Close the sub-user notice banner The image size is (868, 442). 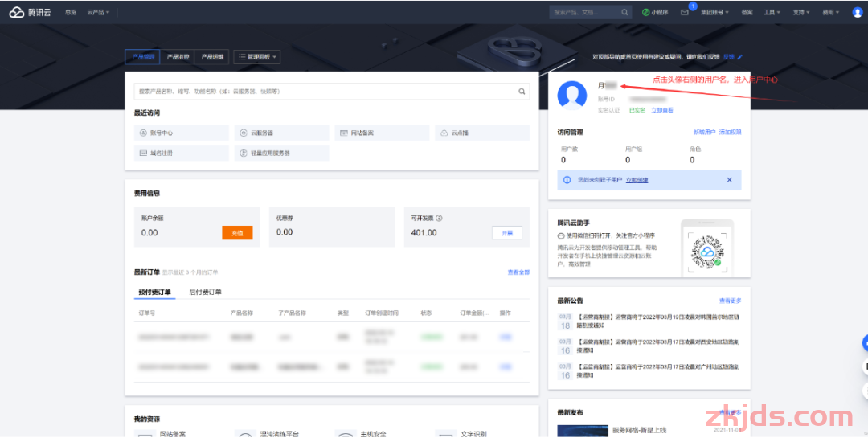[729, 180]
